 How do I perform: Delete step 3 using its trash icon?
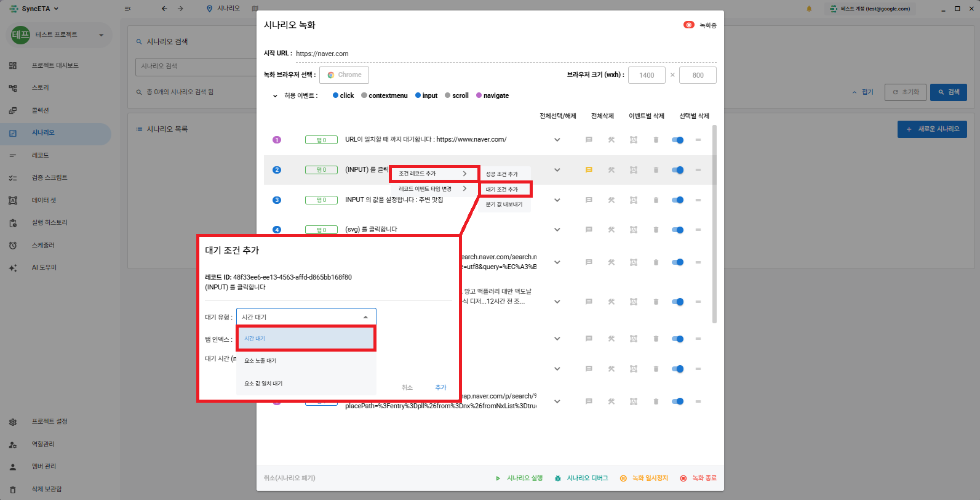coord(656,200)
